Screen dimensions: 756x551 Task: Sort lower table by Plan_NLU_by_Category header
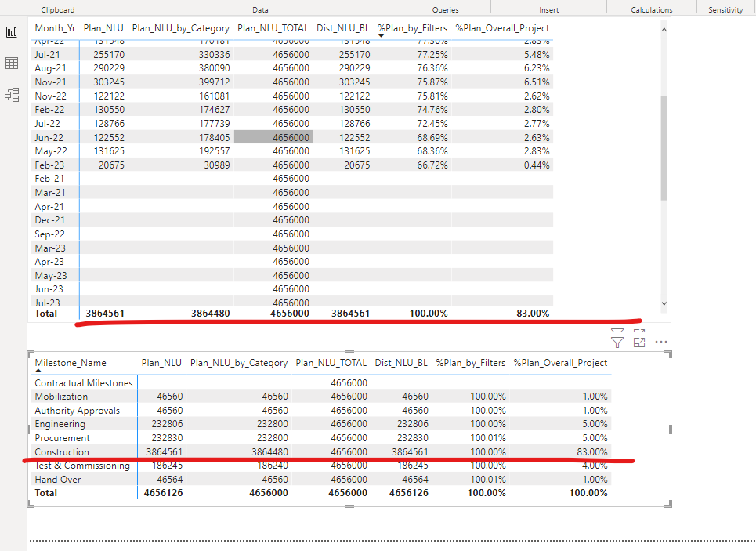pos(239,363)
